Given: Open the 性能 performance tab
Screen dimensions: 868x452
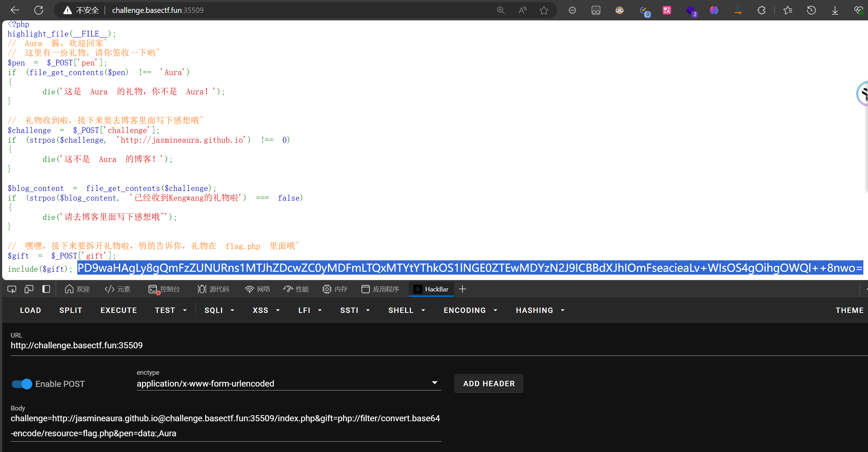Looking at the screenshot, I should [x=296, y=289].
